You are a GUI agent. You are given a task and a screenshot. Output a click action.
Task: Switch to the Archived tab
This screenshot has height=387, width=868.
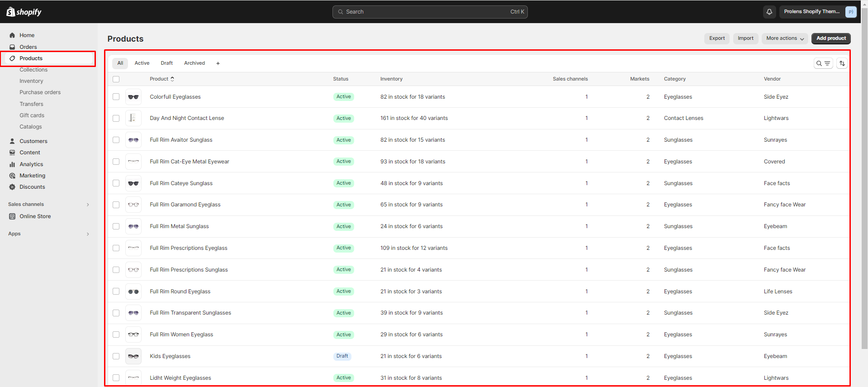(194, 63)
